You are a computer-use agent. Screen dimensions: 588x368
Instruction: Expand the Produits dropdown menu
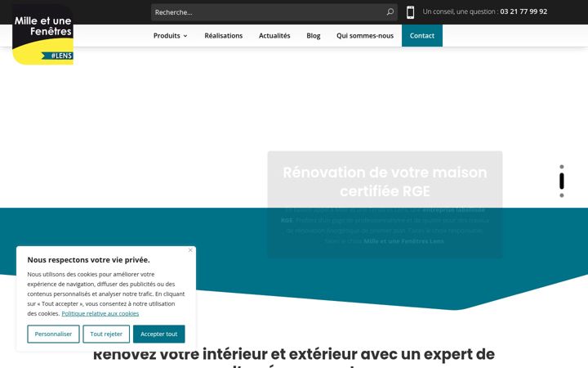(x=170, y=36)
